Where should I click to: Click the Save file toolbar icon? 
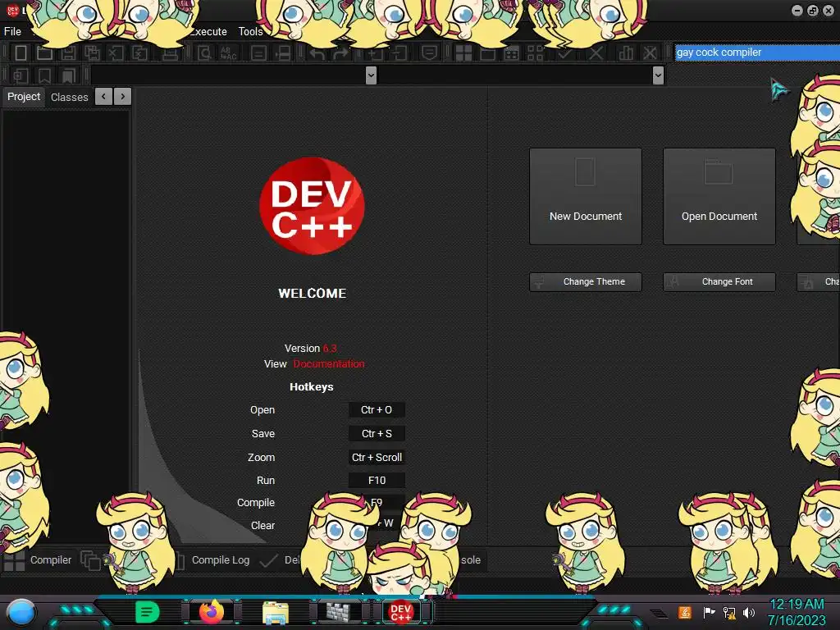[x=68, y=53]
